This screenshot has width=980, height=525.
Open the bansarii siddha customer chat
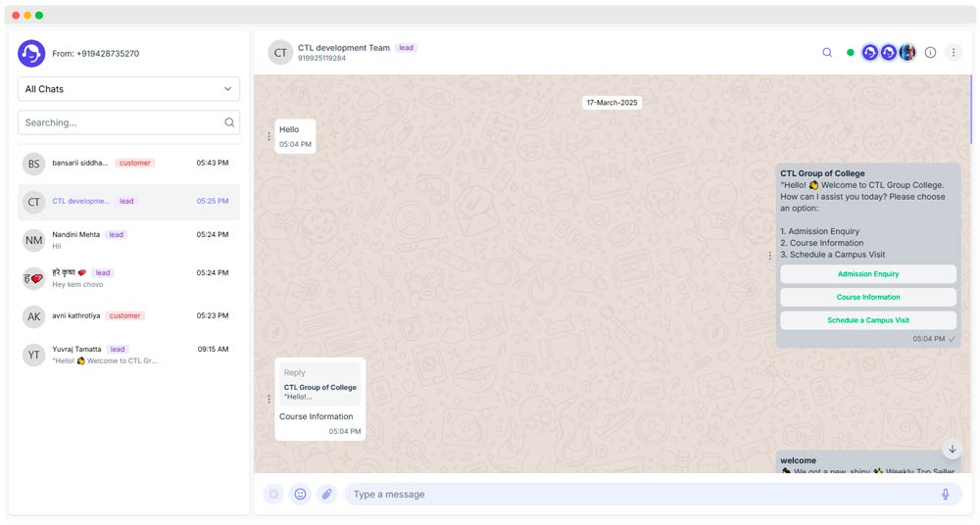click(128, 164)
